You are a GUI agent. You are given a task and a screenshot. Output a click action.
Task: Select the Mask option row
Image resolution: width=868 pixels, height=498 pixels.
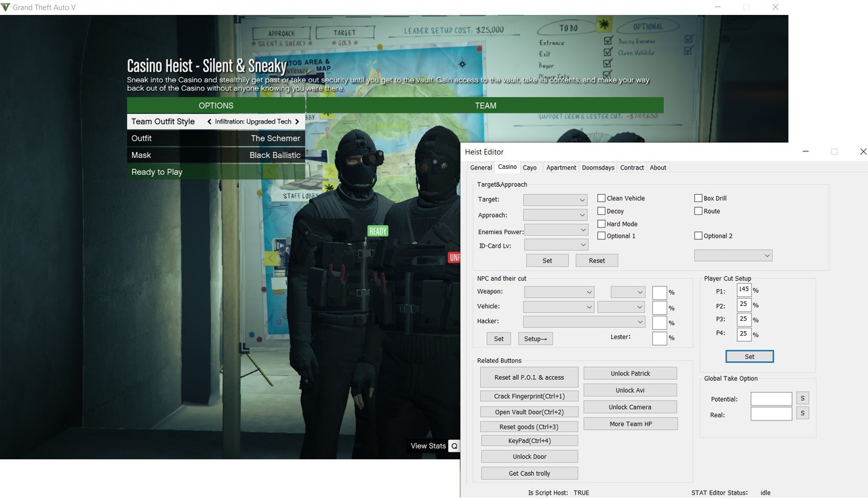(x=216, y=155)
